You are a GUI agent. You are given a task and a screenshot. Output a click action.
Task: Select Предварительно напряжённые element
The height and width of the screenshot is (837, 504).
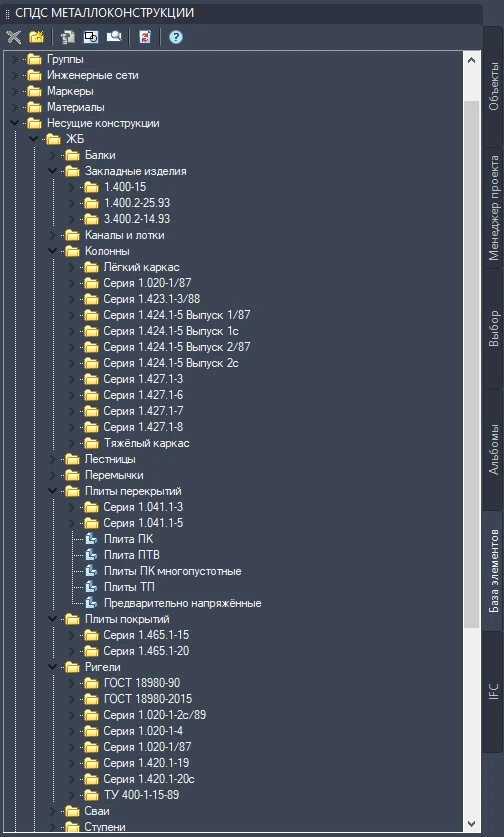(182, 603)
